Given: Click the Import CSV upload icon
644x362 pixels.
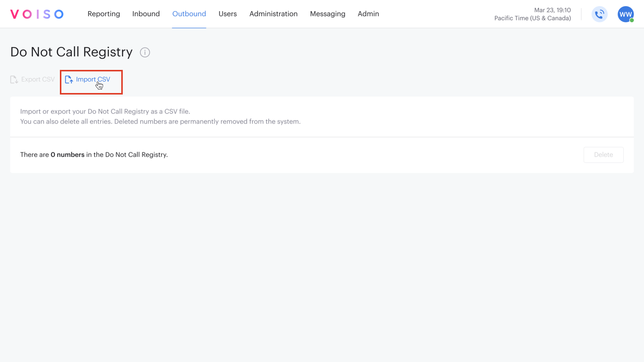Looking at the screenshot, I should (69, 79).
